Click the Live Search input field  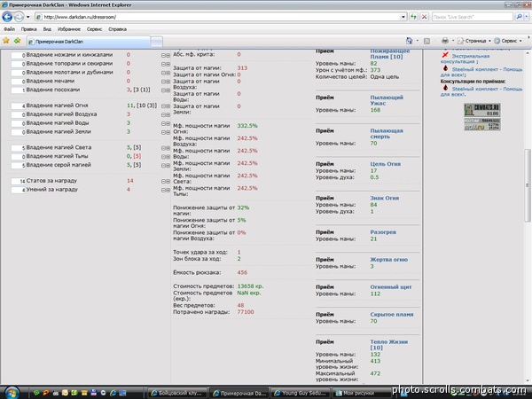coord(472,17)
